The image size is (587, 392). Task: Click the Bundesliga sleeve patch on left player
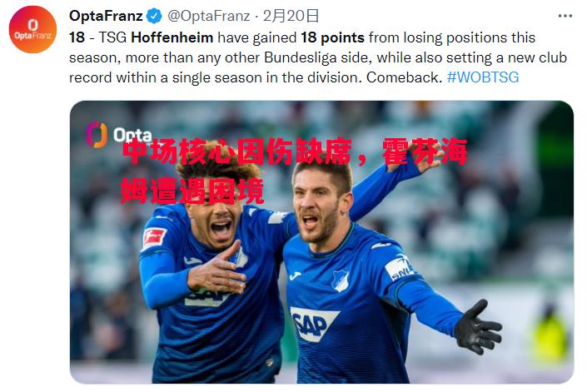click(153, 238)
